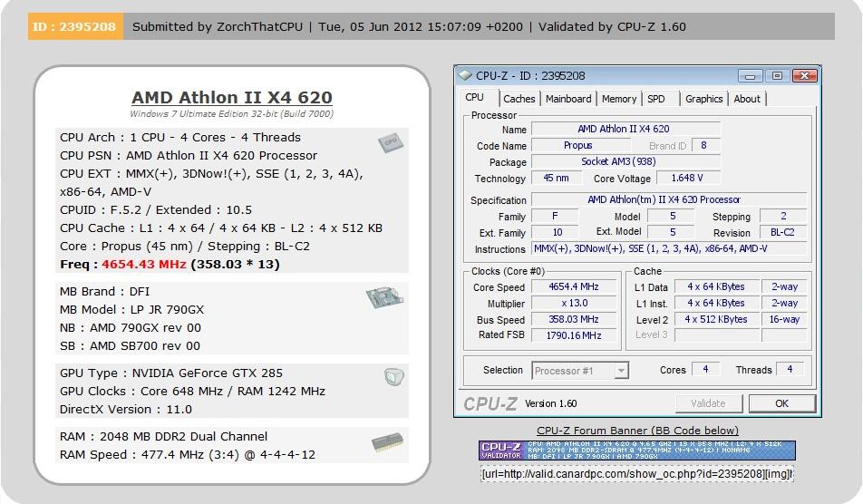
Task: Click the Package value 'Socket AM3 (938)'
Action: tap(625, 161)
